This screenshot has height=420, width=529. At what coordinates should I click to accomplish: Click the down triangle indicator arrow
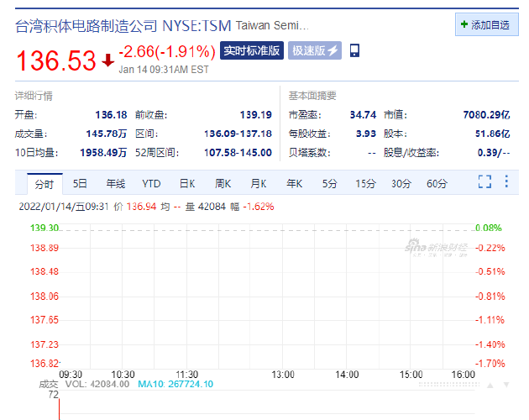(x=506, y=385)
